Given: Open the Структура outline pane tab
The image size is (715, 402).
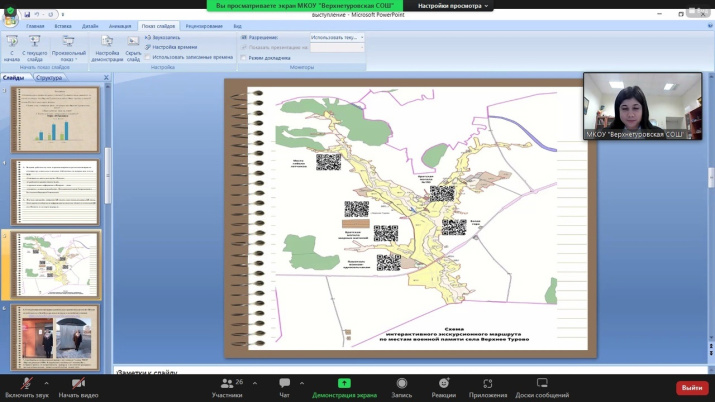Looking at the screenshot, I should coord(48,77).
